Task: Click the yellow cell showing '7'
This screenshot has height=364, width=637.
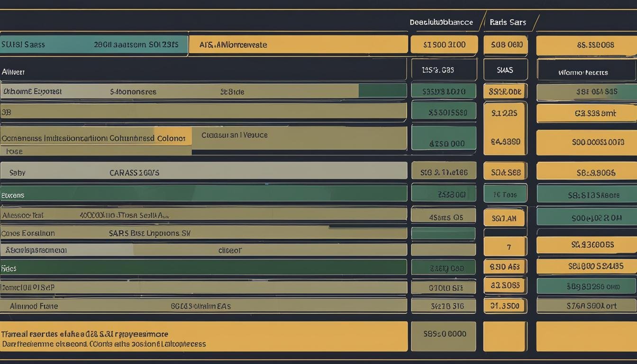Action: pyautogui.click(x=505, y=247)
